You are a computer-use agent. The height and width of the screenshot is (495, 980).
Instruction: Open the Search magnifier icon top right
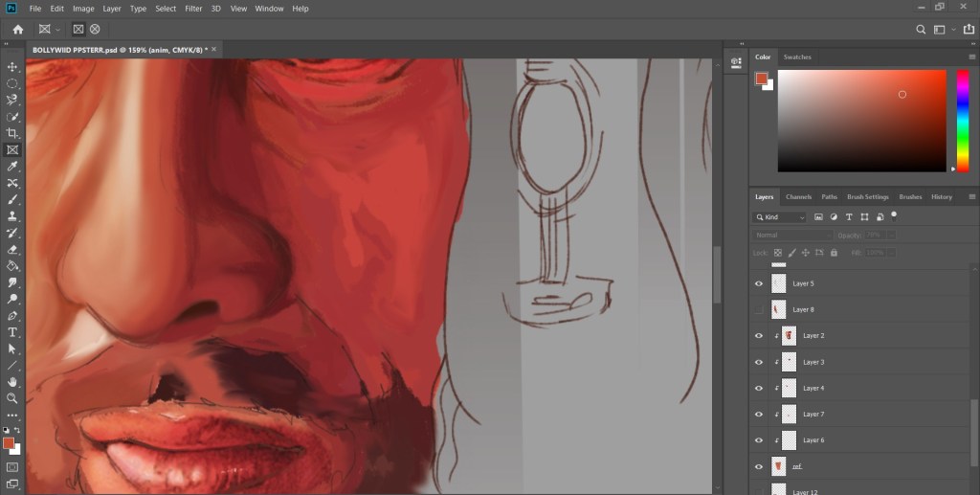point(921,30)
